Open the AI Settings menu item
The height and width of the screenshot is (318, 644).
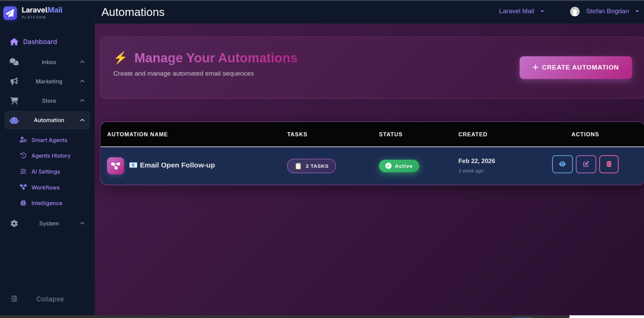(x=46, y=172)
